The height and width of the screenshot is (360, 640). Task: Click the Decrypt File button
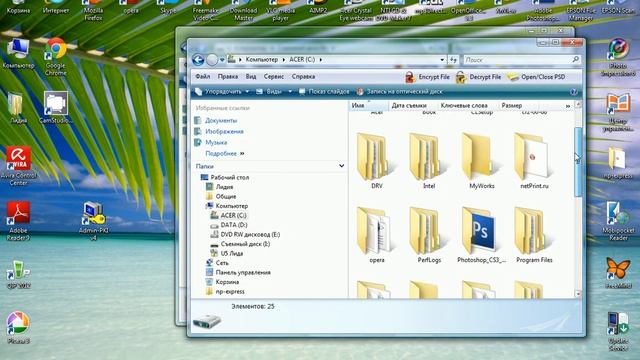click(x=478, y=77)
